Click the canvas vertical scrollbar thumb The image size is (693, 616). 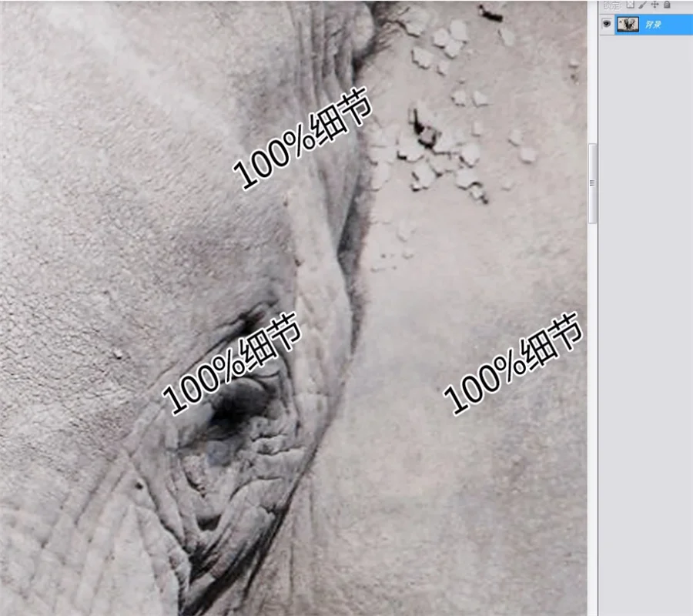(x=592, y=183)
